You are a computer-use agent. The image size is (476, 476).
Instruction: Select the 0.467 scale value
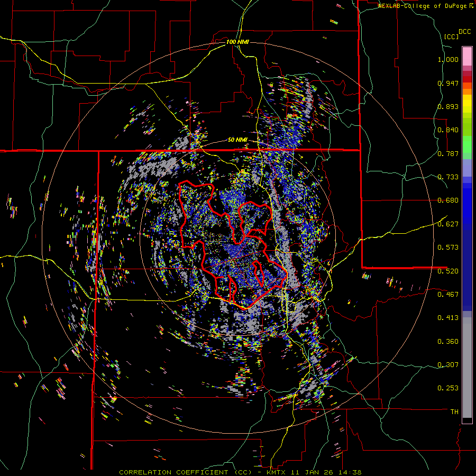448,295
